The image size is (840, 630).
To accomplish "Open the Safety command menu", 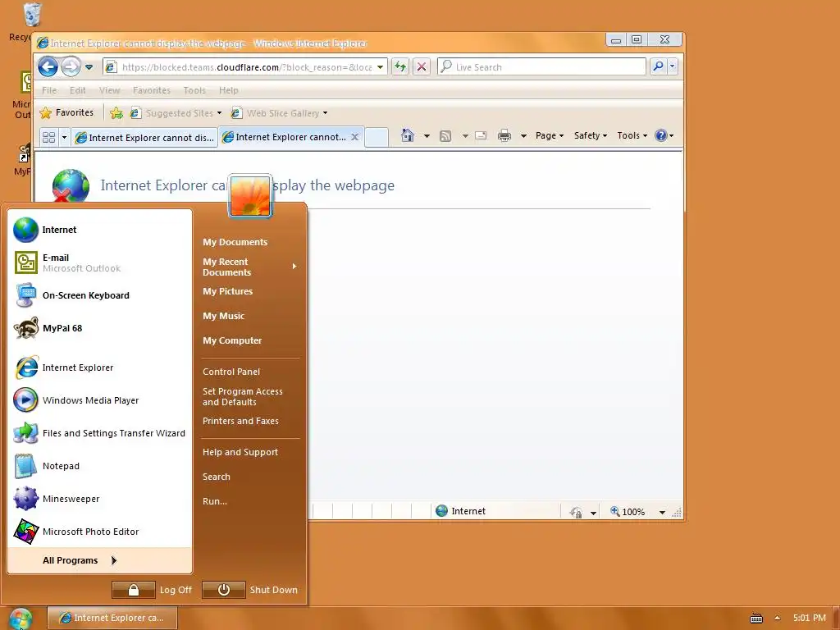I will pos(591,135).
